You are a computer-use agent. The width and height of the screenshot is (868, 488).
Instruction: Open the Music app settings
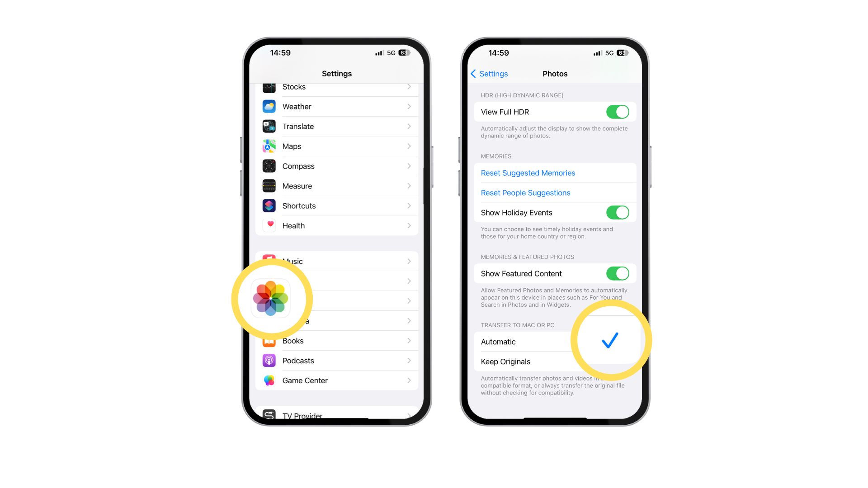[336, 261]
